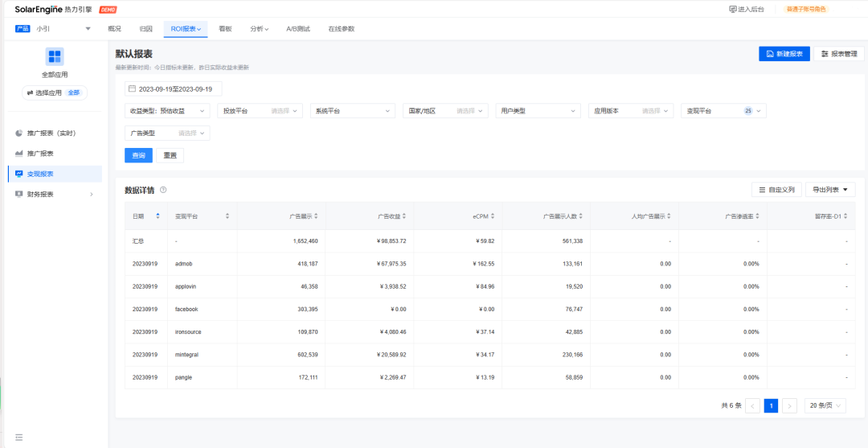Sort by the eCPM column arrows
Screen dimensions: 868x448
click(x=493, y=216)
